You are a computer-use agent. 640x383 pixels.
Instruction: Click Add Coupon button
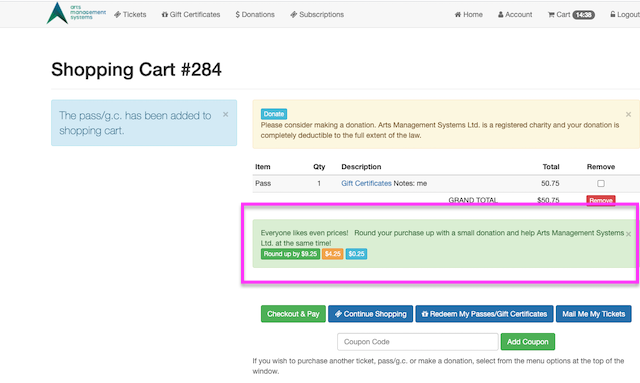point(528,342)
